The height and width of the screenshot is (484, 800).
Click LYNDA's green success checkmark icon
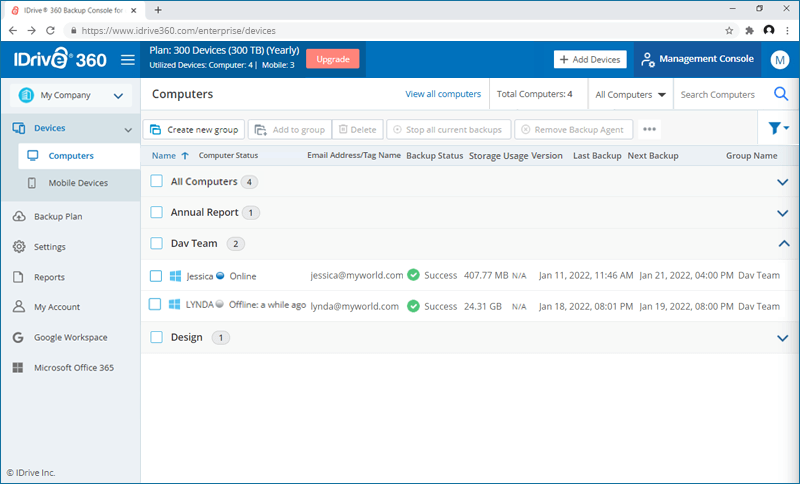coord(413,306)
